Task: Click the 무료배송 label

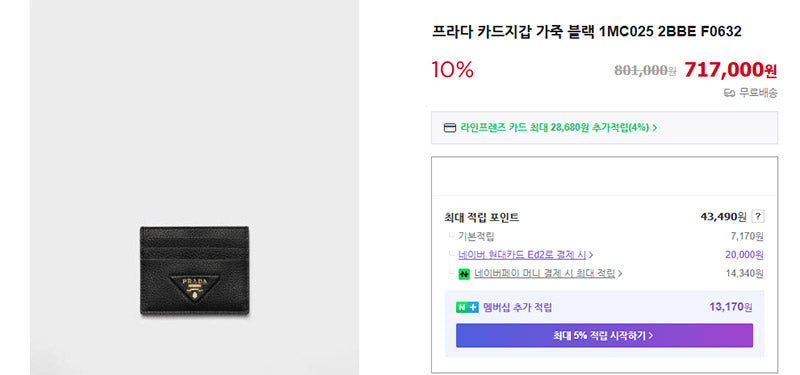Action: pyautogui.click(x=758, y=93)
